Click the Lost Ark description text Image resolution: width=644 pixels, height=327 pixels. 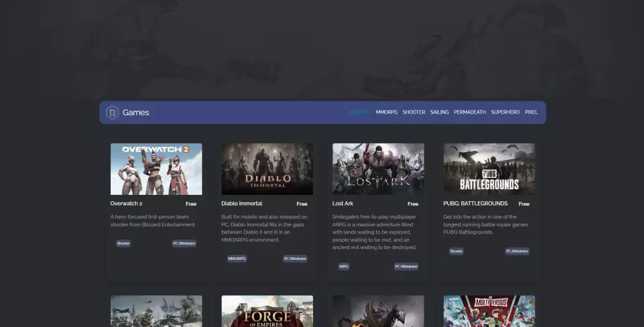pyautogui.click(x=375, y=232)
